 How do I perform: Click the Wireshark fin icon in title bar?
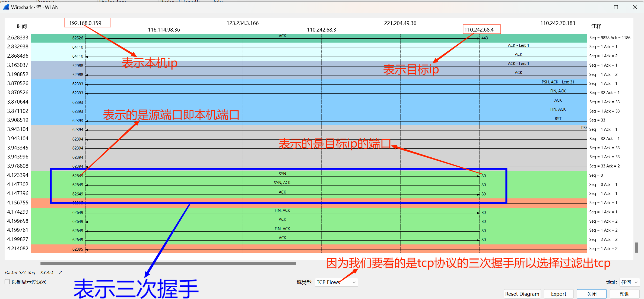(x=6, y=7)
